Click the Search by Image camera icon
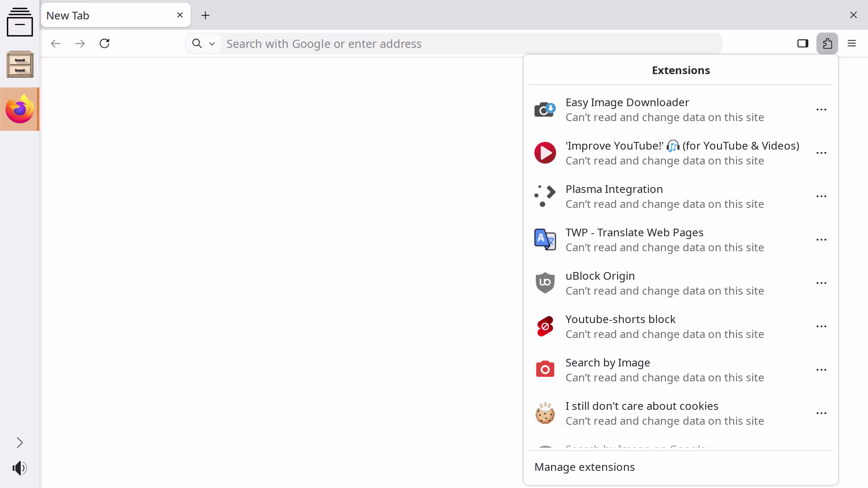 pos(545,369)
